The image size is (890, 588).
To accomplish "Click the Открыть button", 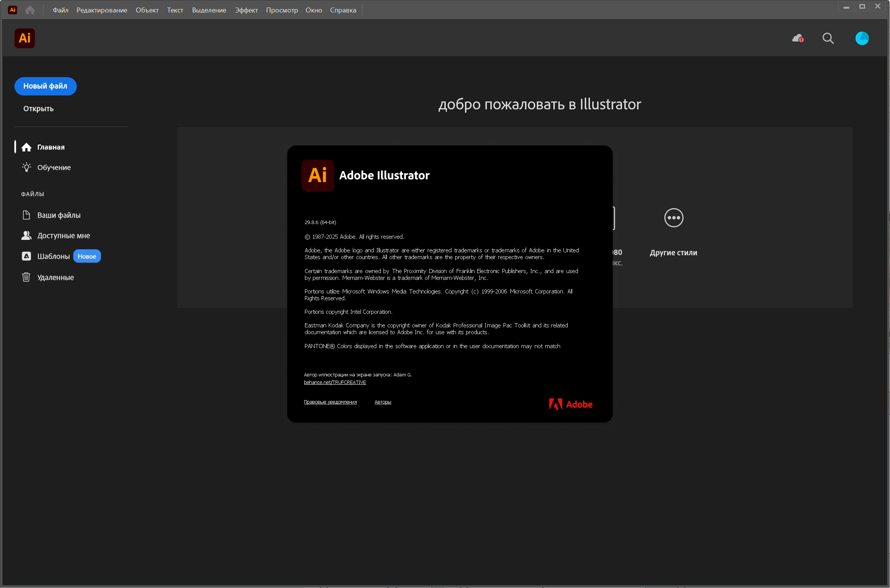I will [x=38, y=109].
